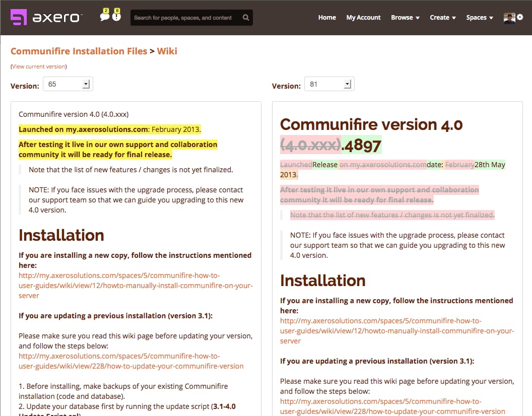Go to Home in the navigation
532x416 pixels.
(327, 17)
